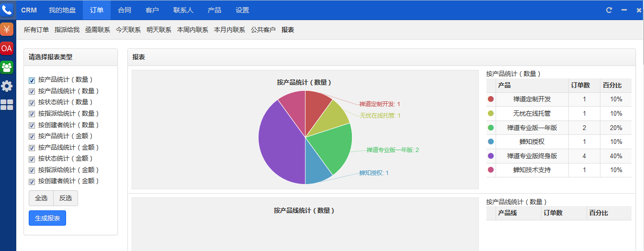The image size is (644, 251).
Task: Click pie label 禅道定制开发: 1
Action: [x=380, y=104]
